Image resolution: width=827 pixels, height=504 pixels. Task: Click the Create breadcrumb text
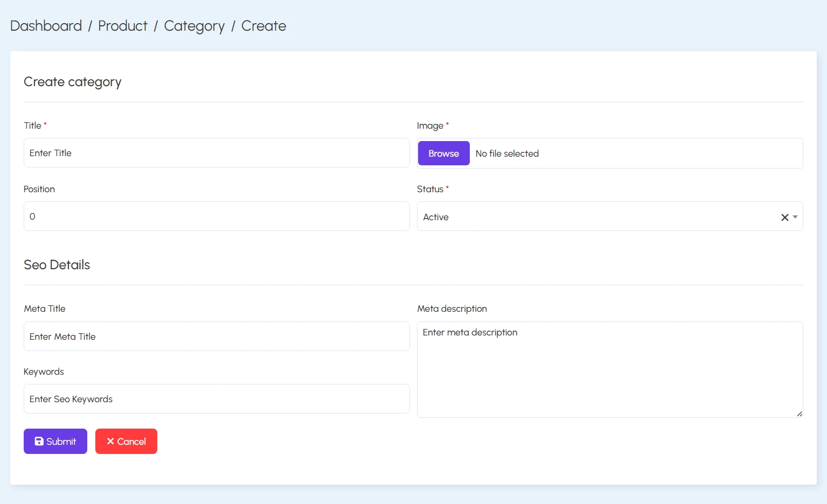tap(263, 26)
